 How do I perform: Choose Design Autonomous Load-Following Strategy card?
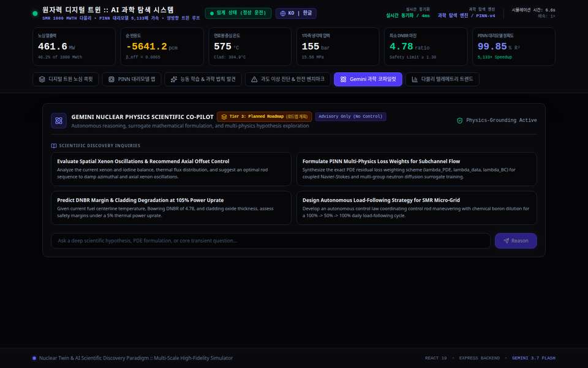(x=417, y=208)
